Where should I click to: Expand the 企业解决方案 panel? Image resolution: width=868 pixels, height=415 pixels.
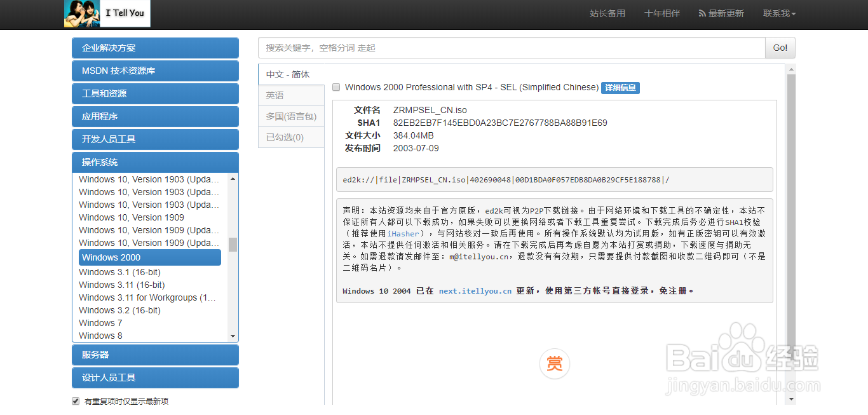155,48
